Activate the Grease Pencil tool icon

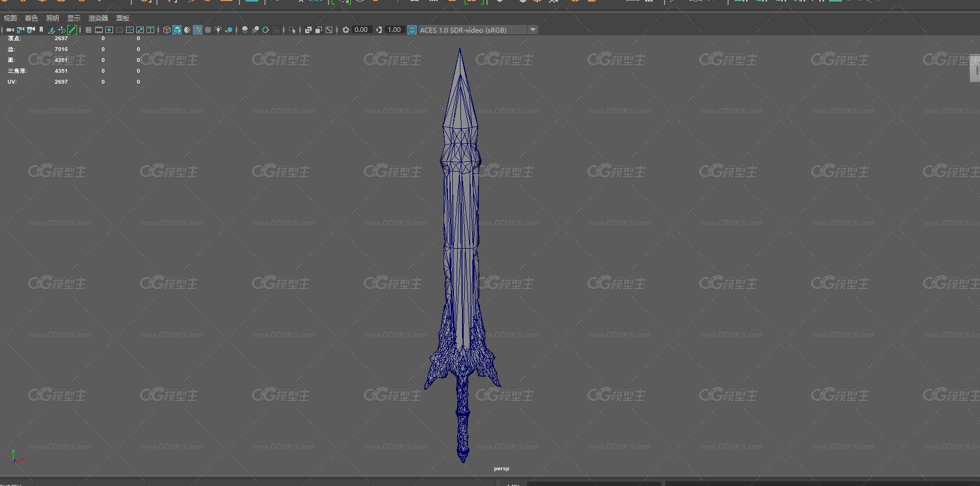(x=72, y=30)
